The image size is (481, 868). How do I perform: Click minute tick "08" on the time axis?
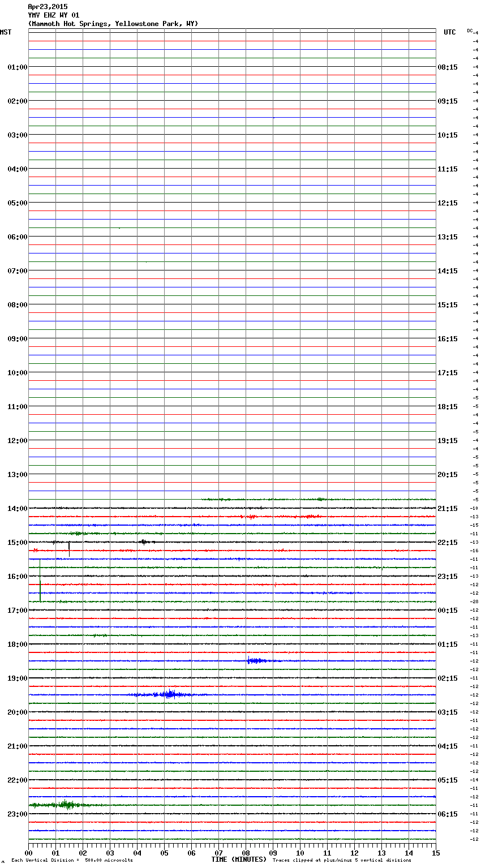click(246, 853)
